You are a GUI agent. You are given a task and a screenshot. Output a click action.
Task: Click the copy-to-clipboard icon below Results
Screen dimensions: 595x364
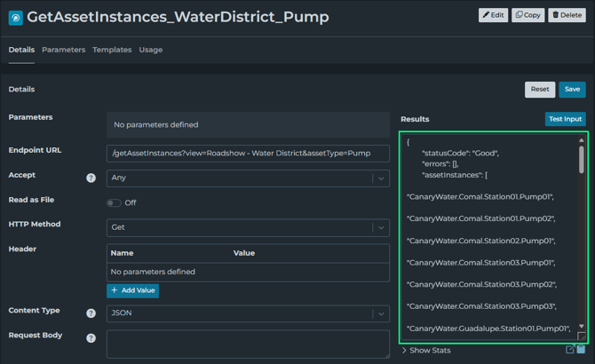click(x=581, y=349)
